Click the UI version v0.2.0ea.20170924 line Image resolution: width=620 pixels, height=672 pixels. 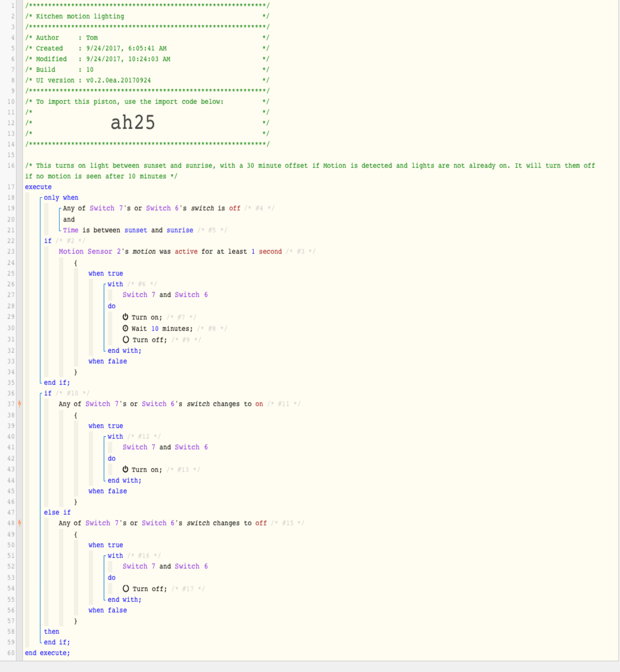[147, 81]
